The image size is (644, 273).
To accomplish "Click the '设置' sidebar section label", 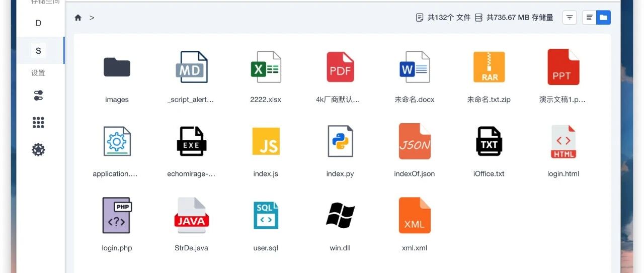I will click(38, 73).
